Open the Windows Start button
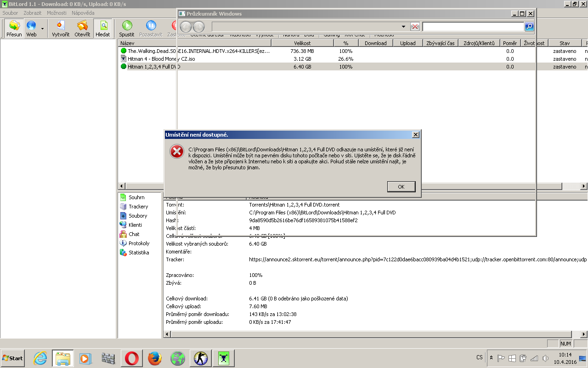The width and height of the screenshot is (588, 368). pyautogui.click(x=12, y=358)
